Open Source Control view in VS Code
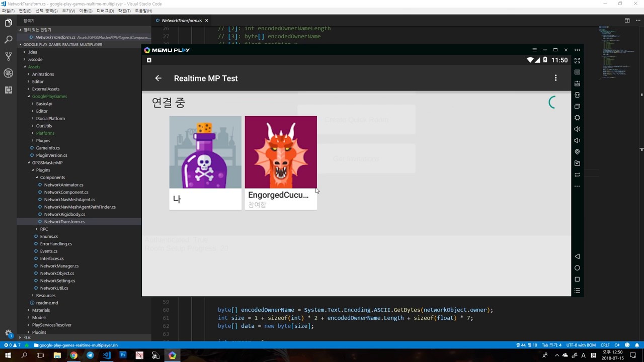Screen dimensions: 644x362 click(x=8, y=56)
